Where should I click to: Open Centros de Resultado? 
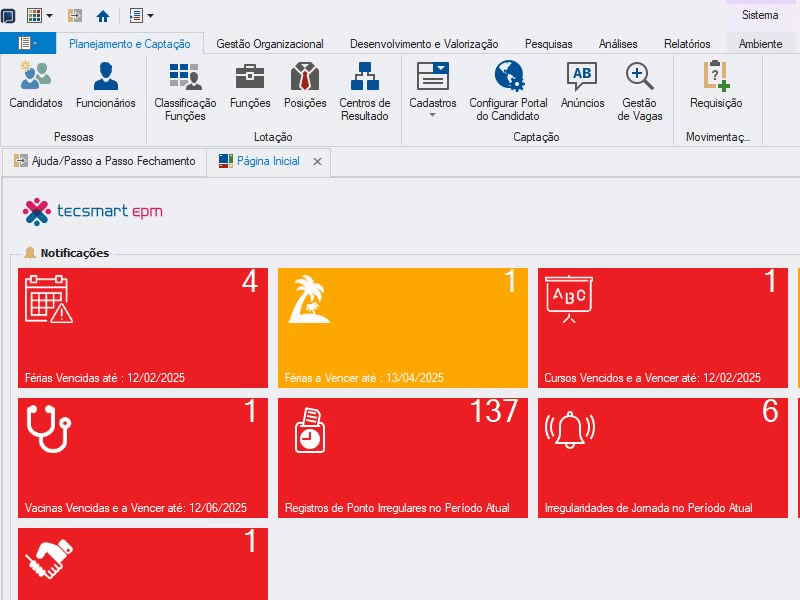tap(365, 91)
